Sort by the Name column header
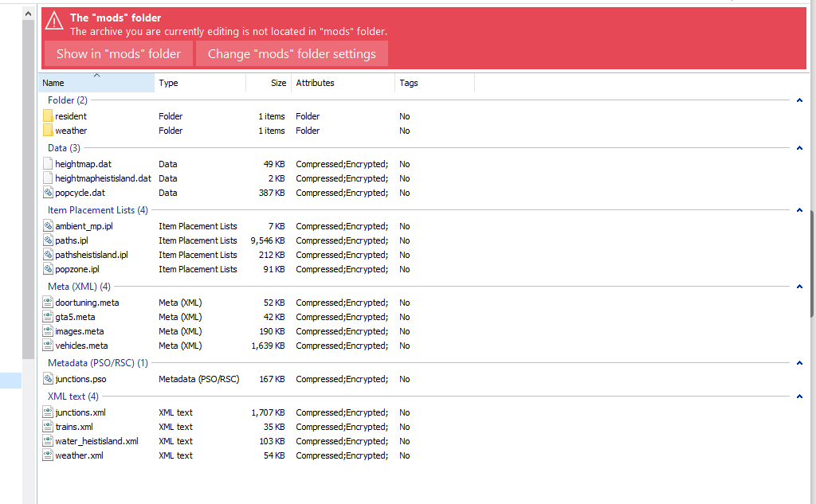This screenshot has width=816, height=504. click(x=96, y=83)
